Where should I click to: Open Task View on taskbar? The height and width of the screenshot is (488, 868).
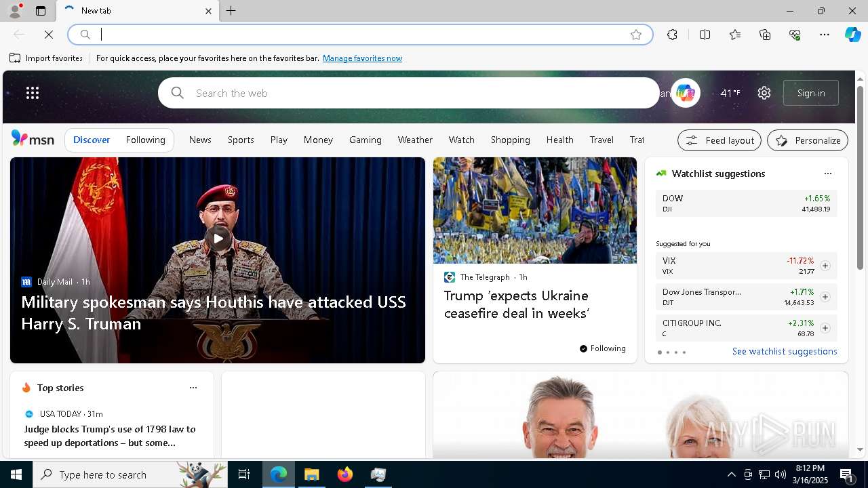point(244,474)
